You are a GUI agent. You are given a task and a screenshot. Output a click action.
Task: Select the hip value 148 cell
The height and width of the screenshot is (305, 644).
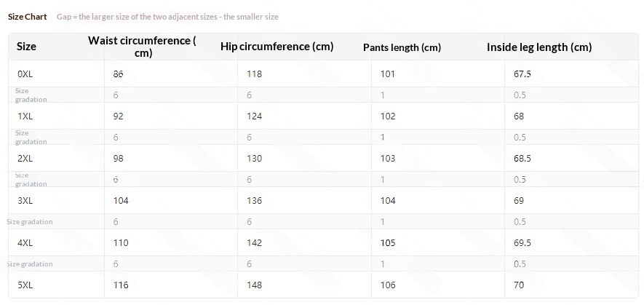tap(254, 285)
